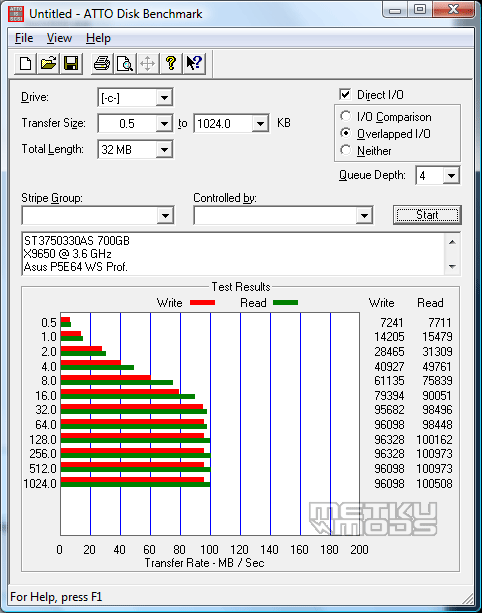Screen dimensions: 482x613
Task: Click the Read value 100508
Action: (x=434, y=484)
